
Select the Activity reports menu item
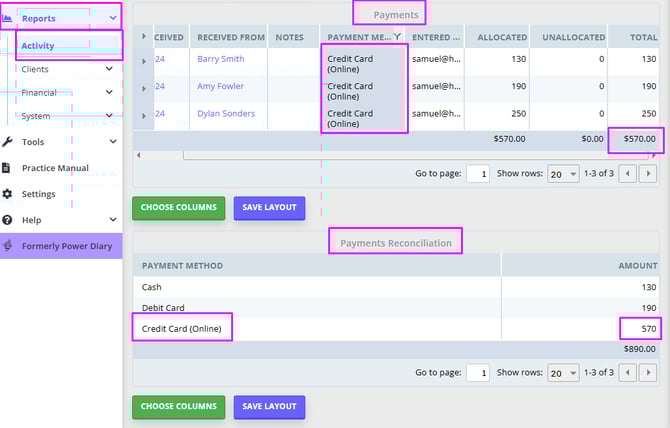coord(38,46)
